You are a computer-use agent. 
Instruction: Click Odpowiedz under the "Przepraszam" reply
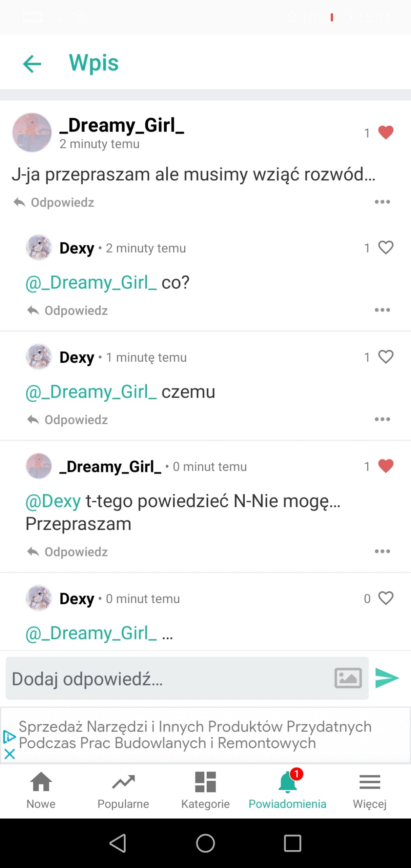pos(68,552)
